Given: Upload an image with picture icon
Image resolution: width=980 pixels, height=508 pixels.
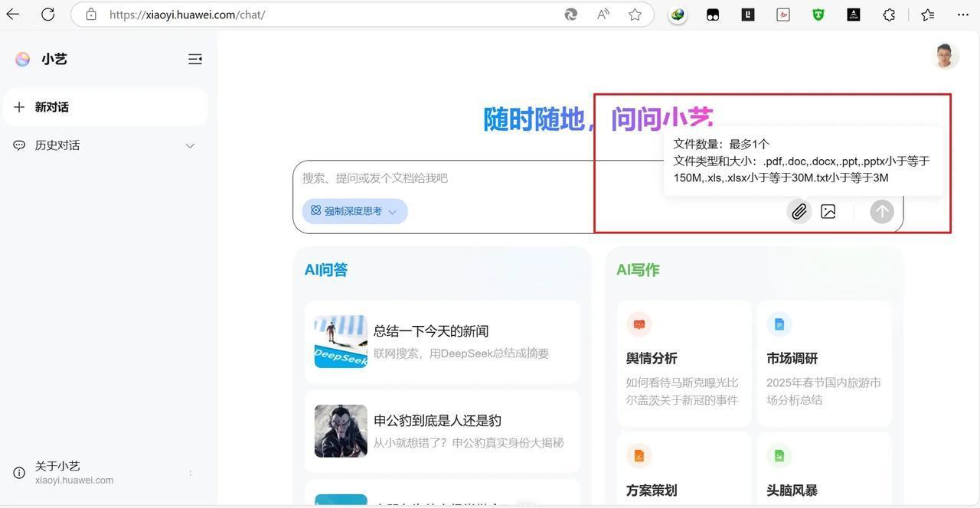Looking at the screenshot, I should coord(828,211).
